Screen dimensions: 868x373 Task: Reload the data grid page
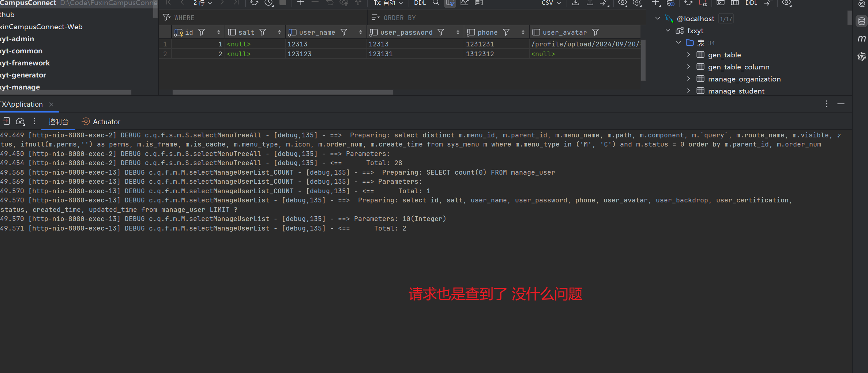tap(254, 3)
